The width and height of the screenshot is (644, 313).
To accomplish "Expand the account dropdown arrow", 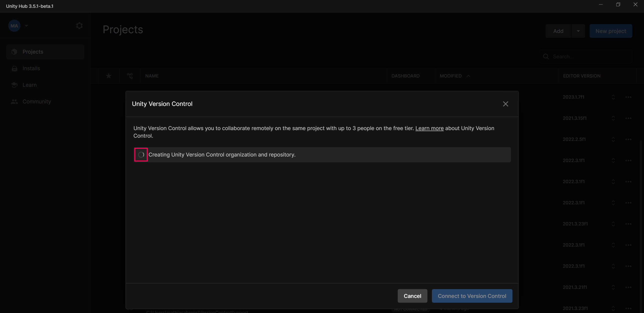I will point(26,26).
